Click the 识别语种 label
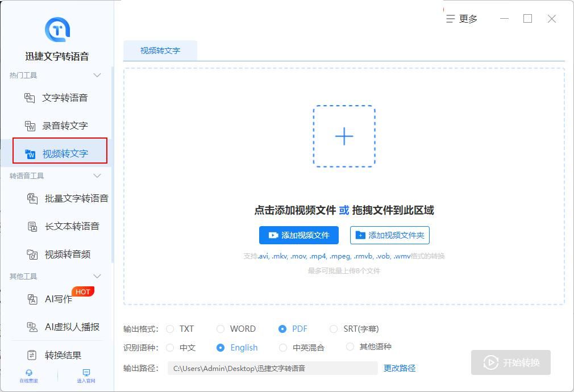574x392 pixels. (x=141, y=348)
